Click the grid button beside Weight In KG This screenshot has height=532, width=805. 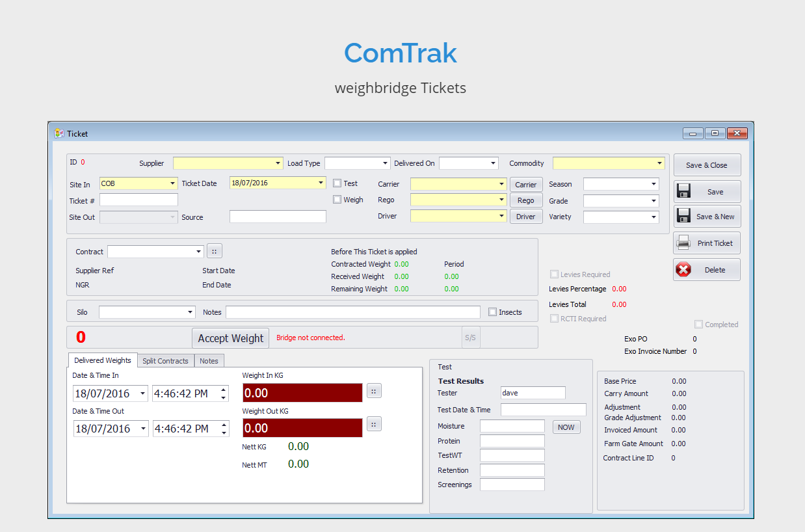[x=374, y=390]
